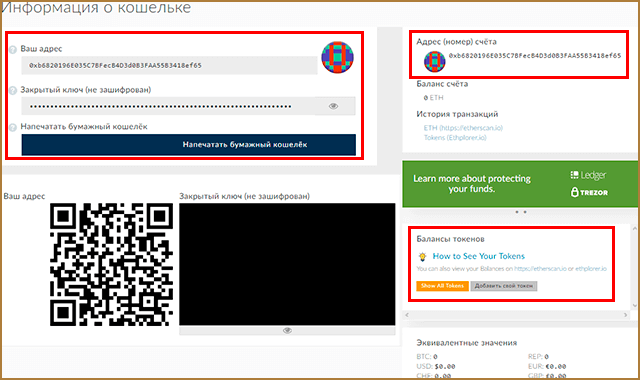Click the Ledger logo in green banner

(x=588, y=175)
